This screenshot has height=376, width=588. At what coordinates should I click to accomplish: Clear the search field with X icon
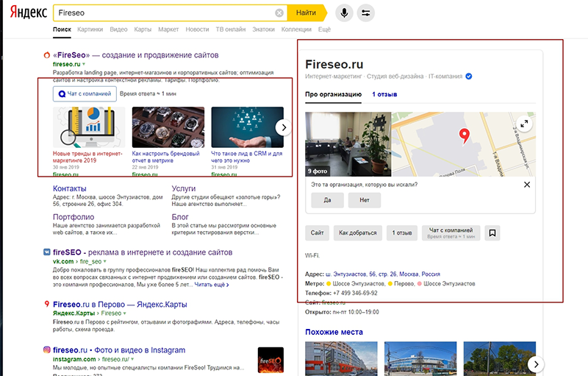pos(279,13)
